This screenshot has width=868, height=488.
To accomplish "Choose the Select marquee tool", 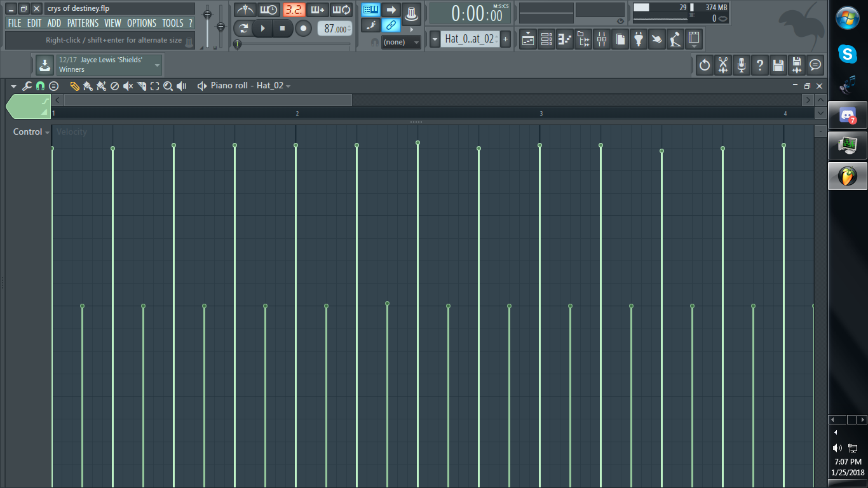I will tap(155, 86).
